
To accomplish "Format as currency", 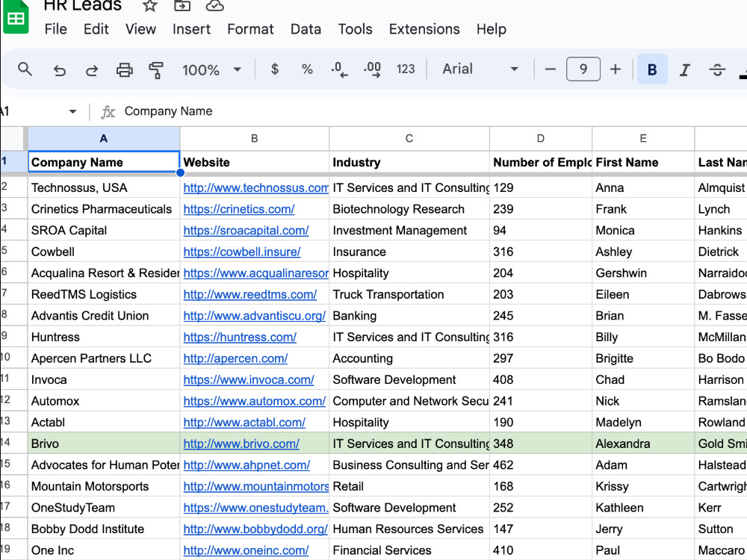I will click(274, 69).
